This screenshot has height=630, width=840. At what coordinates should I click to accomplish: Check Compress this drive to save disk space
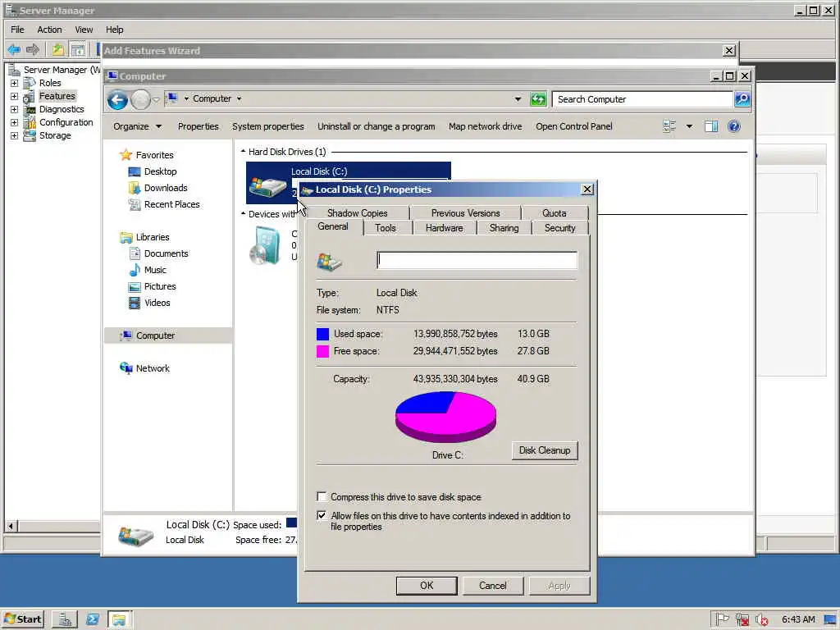pyautogui.click(x=322, y=496)
